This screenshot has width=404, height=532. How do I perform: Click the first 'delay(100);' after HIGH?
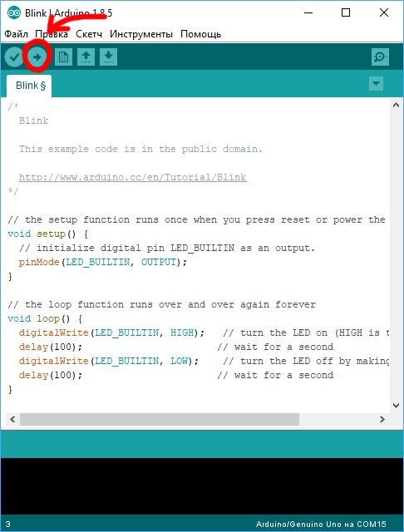(51, 347)
